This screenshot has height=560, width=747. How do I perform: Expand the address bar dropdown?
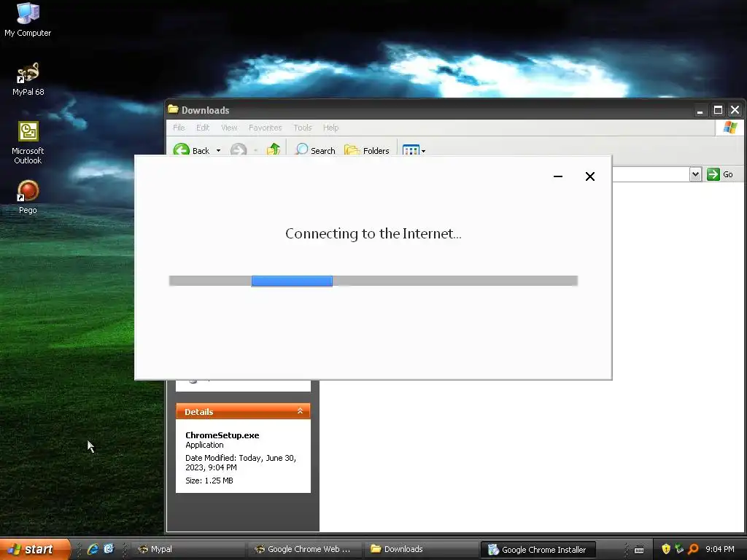coord(695,174)
